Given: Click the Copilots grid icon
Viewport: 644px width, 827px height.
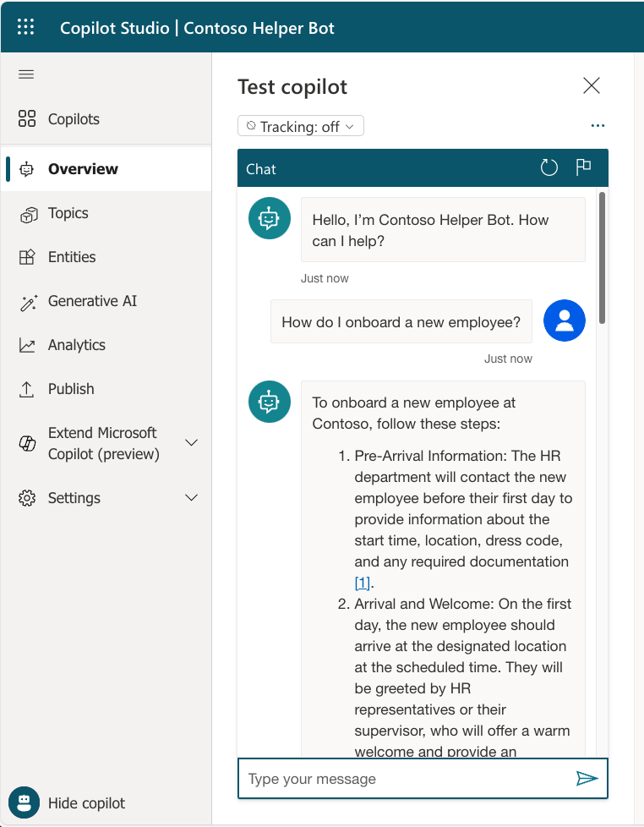Looking at the screenshot, I should pyautogui.click(x=27, y=118).
